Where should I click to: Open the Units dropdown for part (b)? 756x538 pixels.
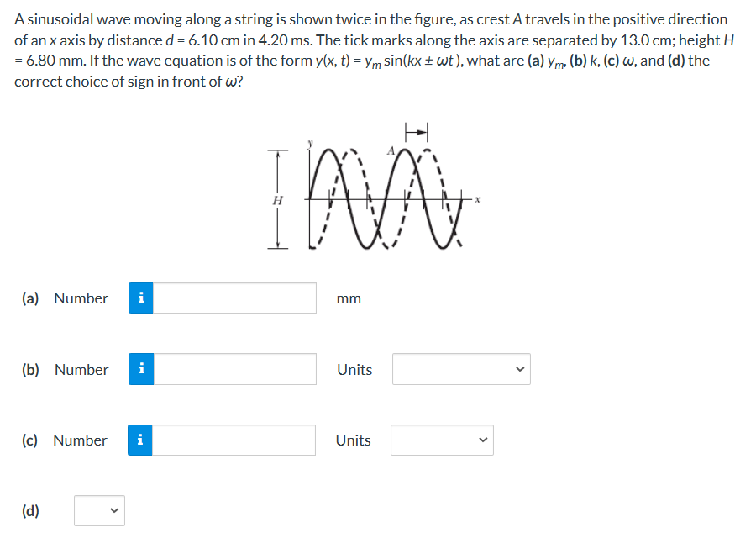pyautogui.click(x=460, y=370)
